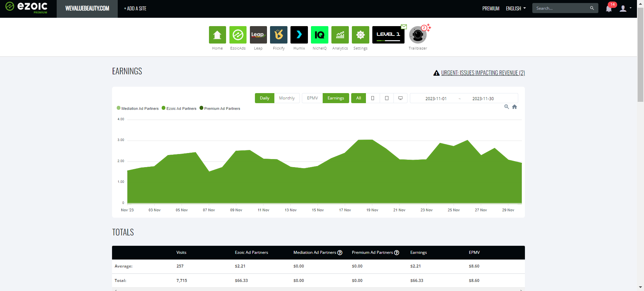Select All devices filter

click(359, 98)
